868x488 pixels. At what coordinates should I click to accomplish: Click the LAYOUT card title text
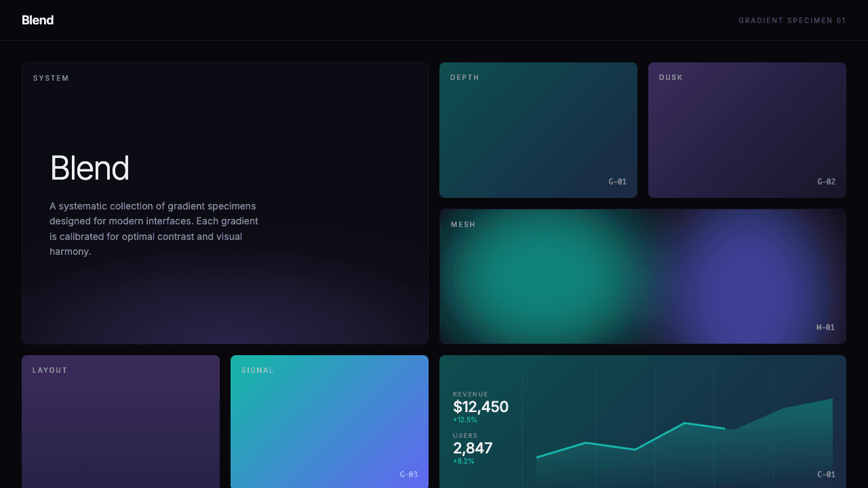point(50,370)
